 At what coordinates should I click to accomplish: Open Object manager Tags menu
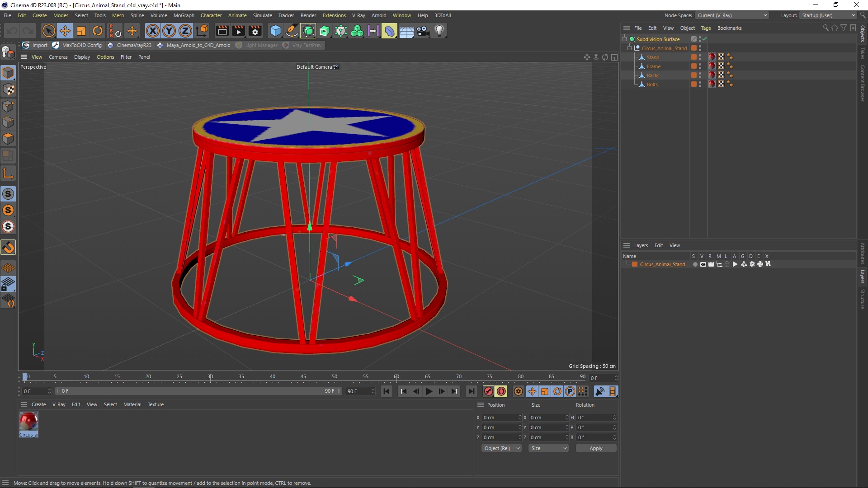pyautogui.click(x=706, y=28)
